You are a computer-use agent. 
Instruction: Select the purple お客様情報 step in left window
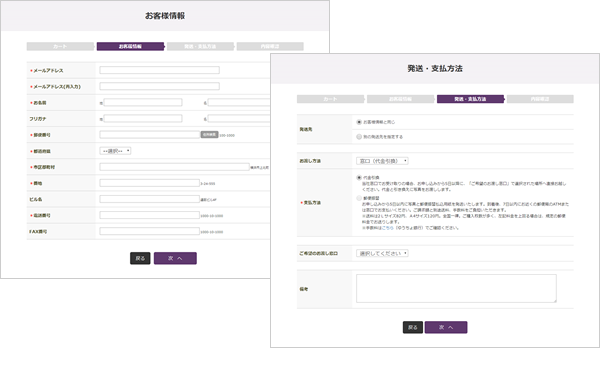130,46
